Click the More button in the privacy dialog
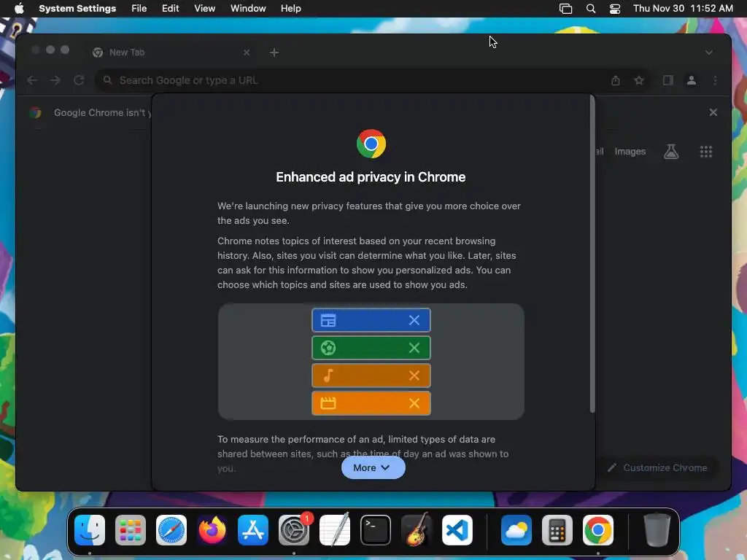Image resolution: width=747 pixels, height=560 pixels. coord(373,467)
